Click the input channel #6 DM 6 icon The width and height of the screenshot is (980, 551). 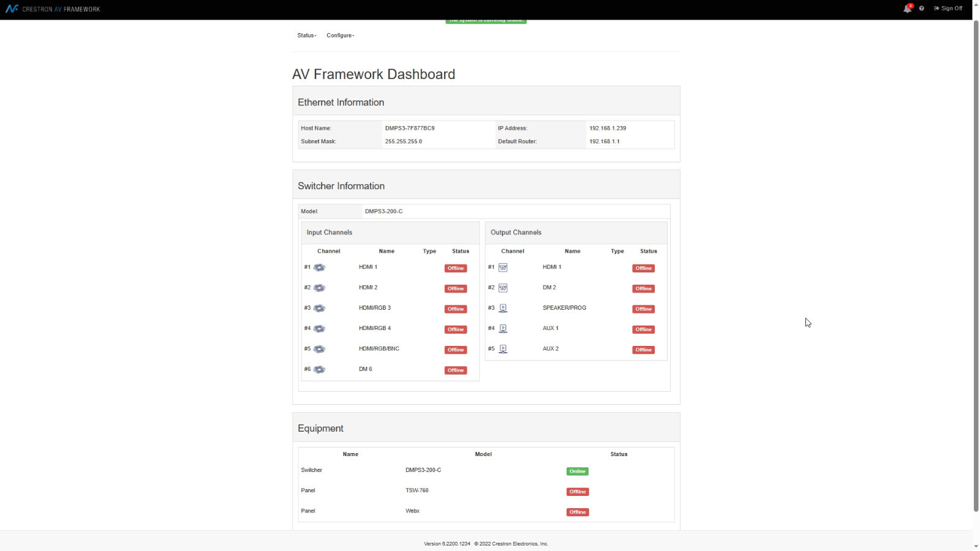pyautogui.click(x=319, y=370)
